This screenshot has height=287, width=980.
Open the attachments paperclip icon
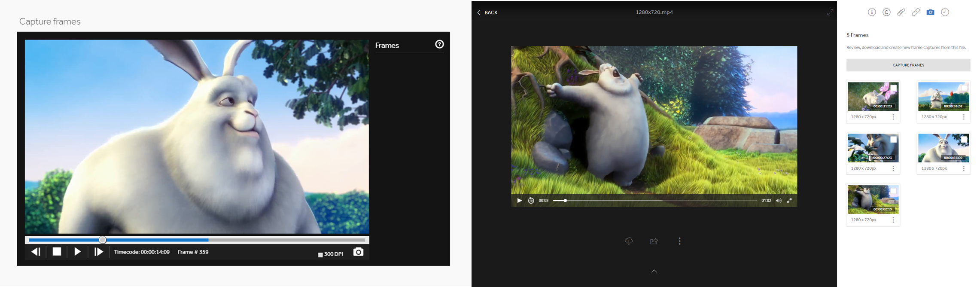pos(901,12)
